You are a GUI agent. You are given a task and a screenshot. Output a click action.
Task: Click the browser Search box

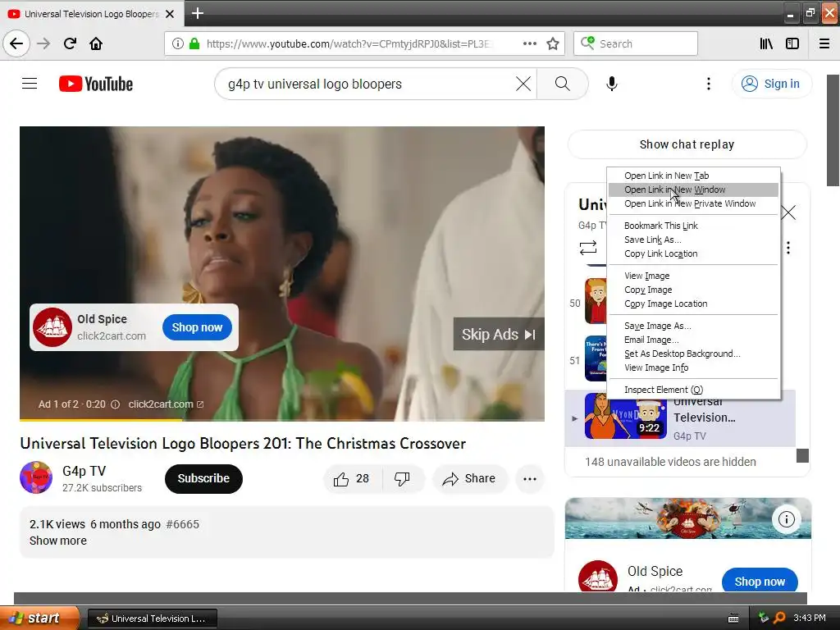(x=636, y=43)
